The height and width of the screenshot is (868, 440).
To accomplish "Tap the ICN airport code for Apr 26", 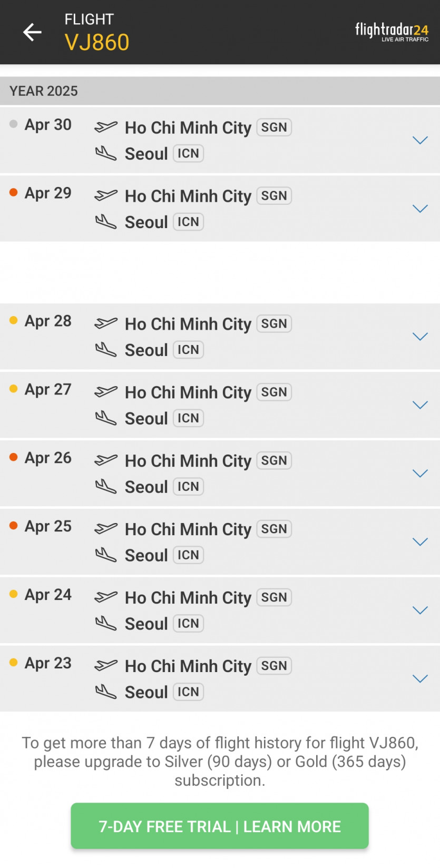I will pyautogui.click(x=188, y=487).
